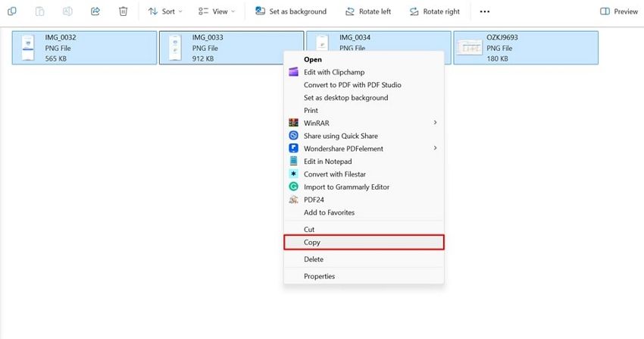
Task: Open the Sort dropdown
Action: click(x=164, y=11)
